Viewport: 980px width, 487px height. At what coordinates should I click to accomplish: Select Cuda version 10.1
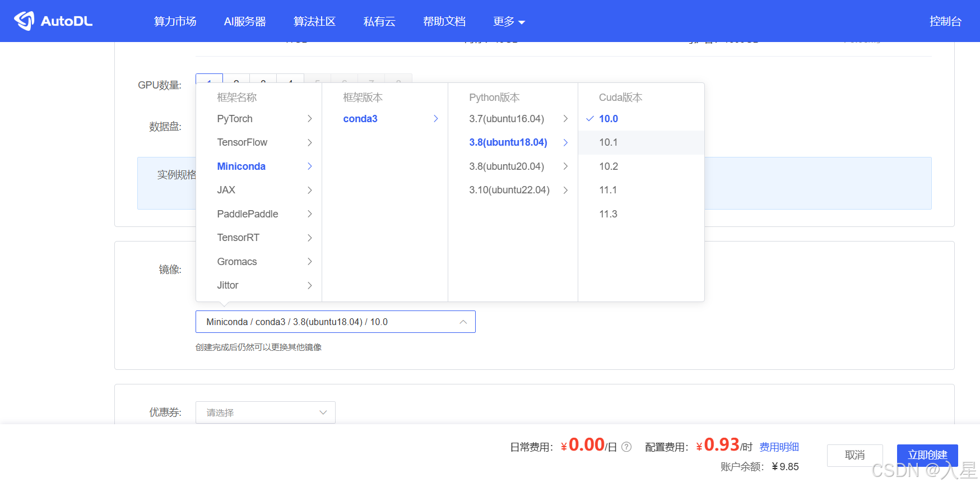click(641, 142)
